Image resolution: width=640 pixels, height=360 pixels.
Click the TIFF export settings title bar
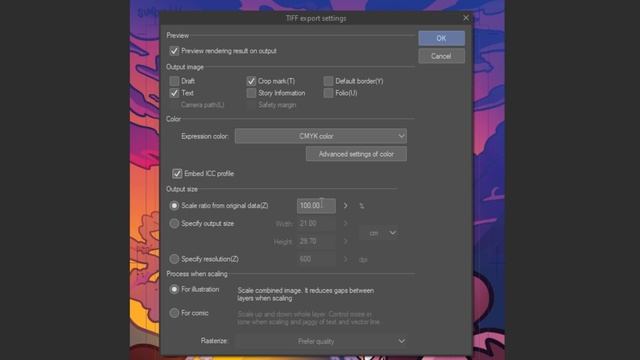316,18
